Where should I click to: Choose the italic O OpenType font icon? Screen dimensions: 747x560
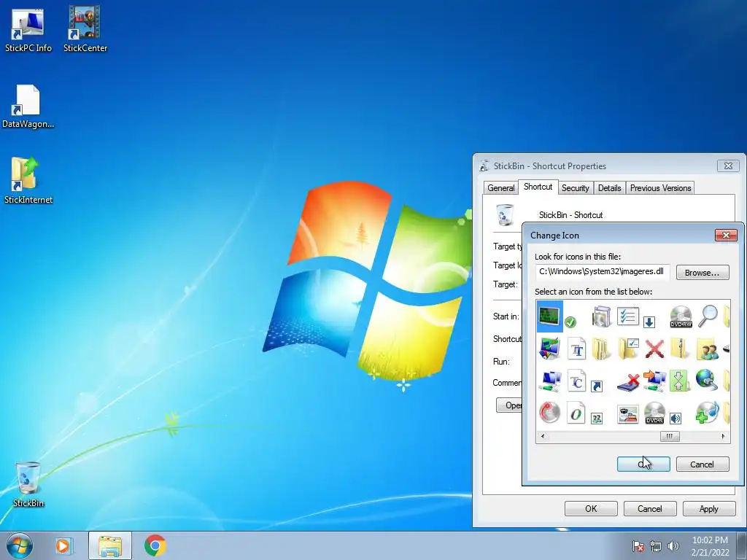coord(576,413)
